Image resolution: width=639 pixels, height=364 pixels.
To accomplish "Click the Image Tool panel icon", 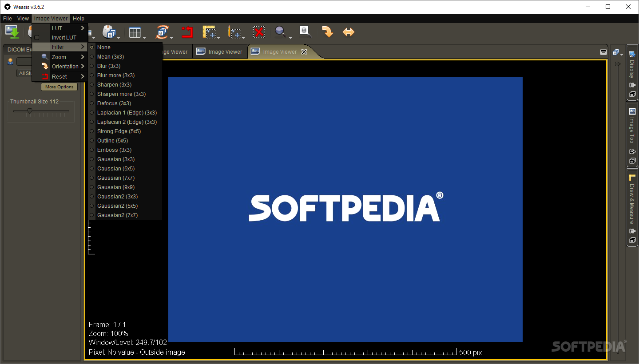I will (x=632, y=111).
